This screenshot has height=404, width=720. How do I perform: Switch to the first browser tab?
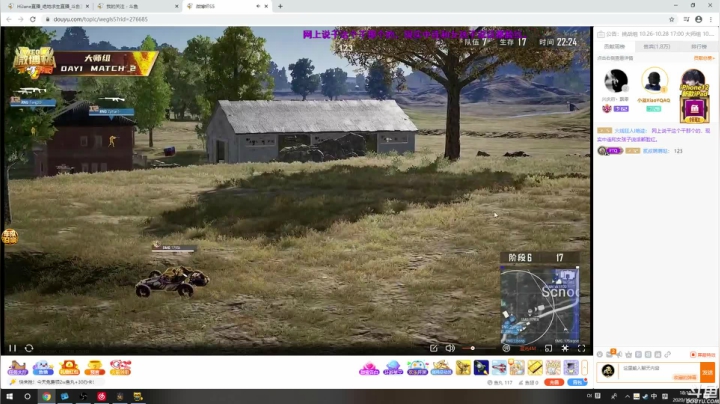48,6
